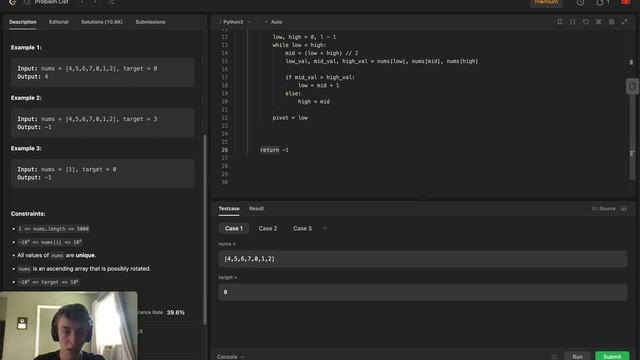This screenshot has width=640, height=360.
Task: Open the notes icon on right edge
Action: tap(632, 87)
